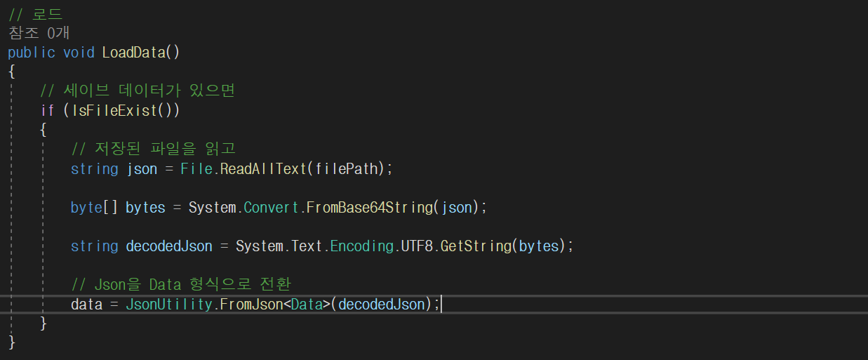Click the 'File' class name

click(x=196, y=168)
